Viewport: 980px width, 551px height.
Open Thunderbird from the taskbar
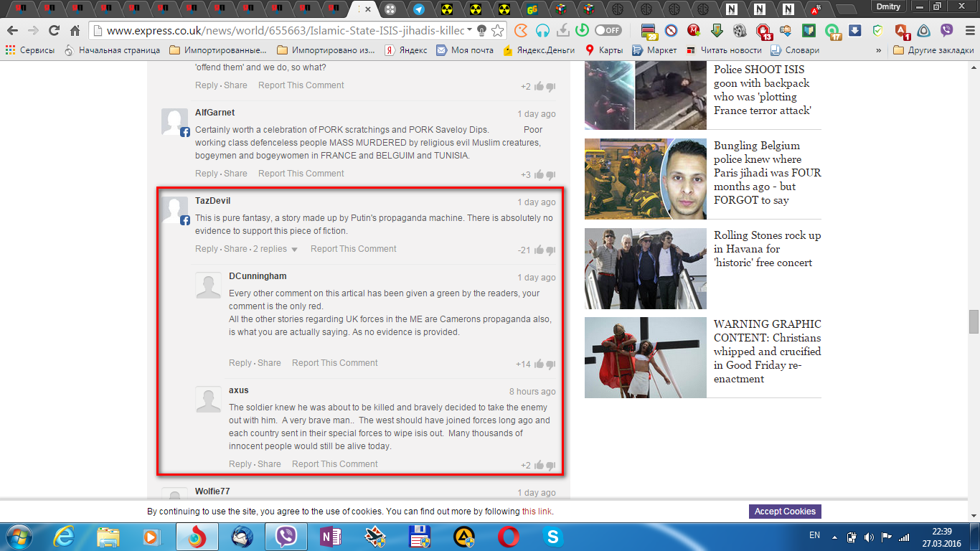click(242, 537)
